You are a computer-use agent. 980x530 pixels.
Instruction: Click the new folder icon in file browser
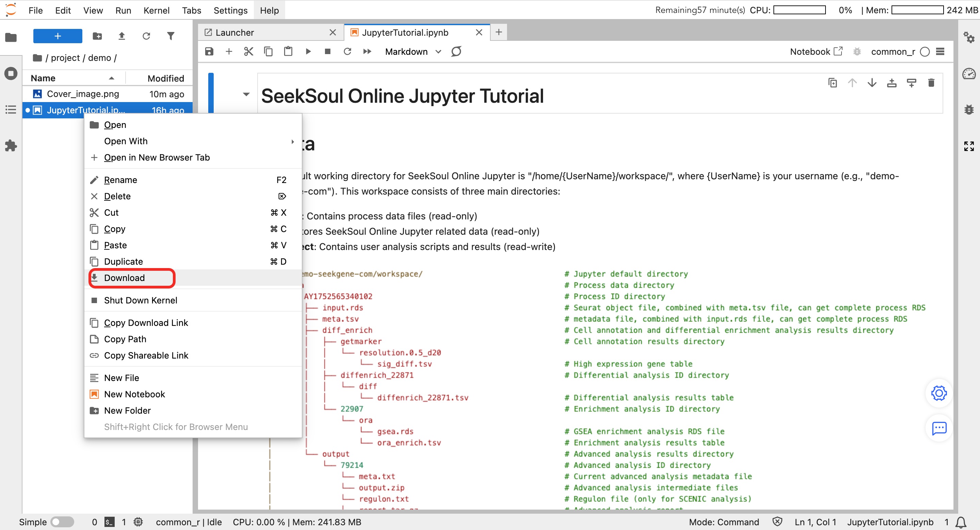[97, 36]
